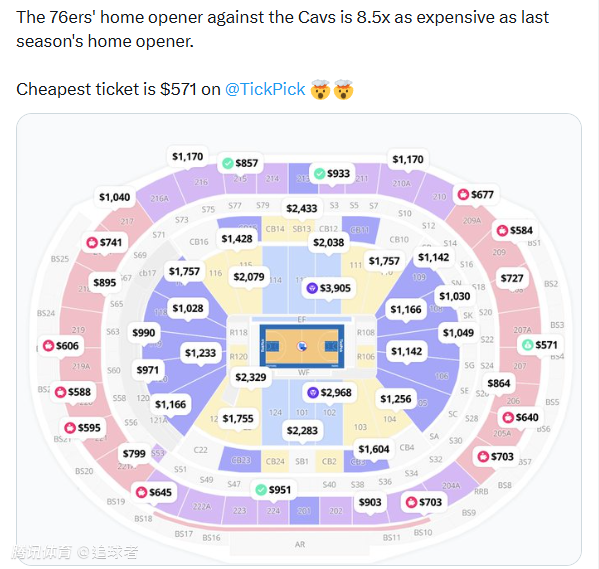
Task: Choose the red $645 ticket marker
Action: pos(154,492)
